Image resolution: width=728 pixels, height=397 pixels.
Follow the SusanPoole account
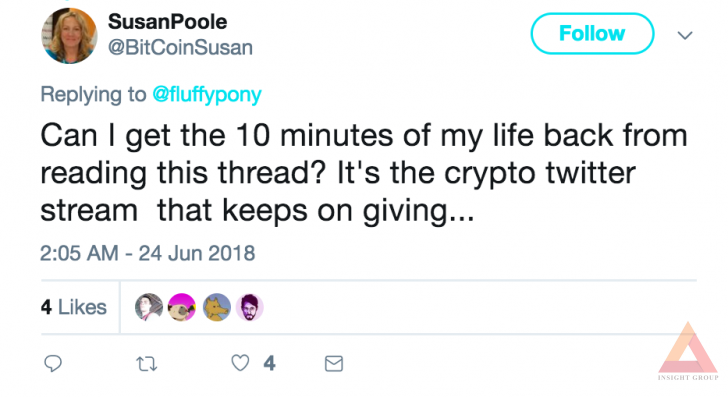pos(592,33)
